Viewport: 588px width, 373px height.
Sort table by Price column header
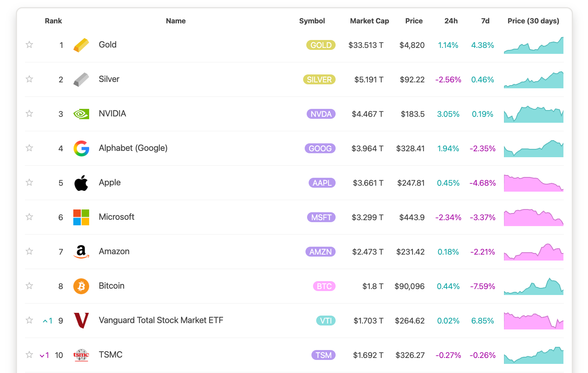coord(414,21)
